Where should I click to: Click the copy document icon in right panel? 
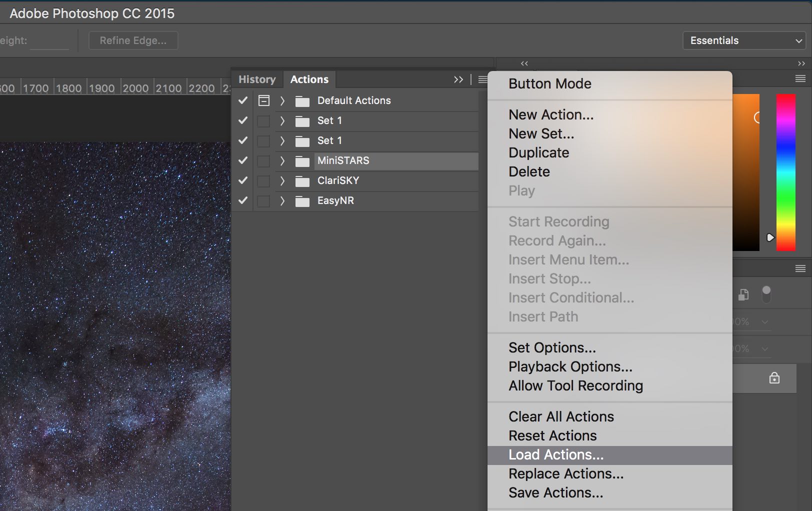click(743, 295)
